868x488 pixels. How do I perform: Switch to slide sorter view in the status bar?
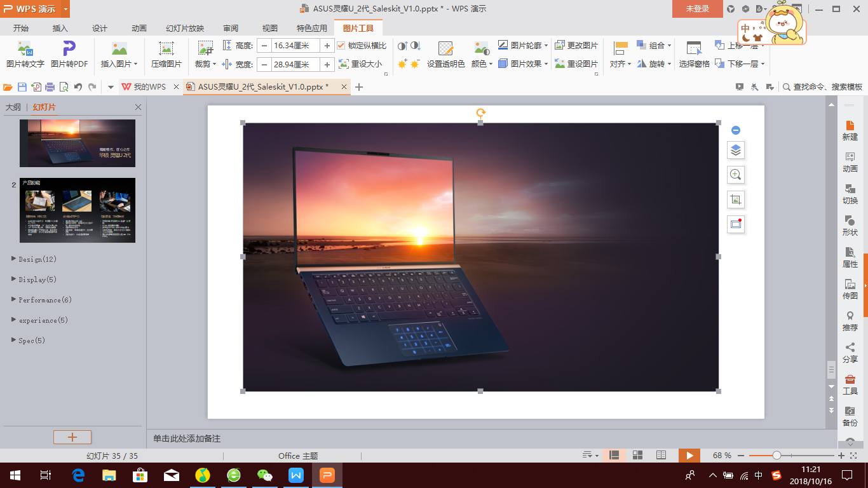pos(637,455)
